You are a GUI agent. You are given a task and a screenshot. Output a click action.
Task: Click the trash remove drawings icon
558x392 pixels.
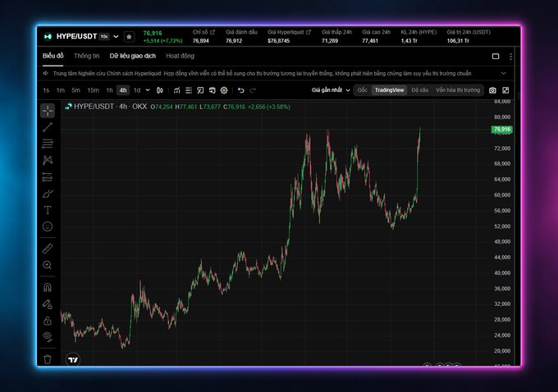(x=48, y=359)
